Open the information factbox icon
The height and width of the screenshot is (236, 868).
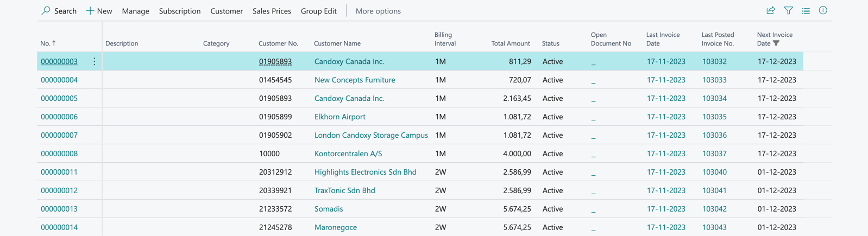823,10
